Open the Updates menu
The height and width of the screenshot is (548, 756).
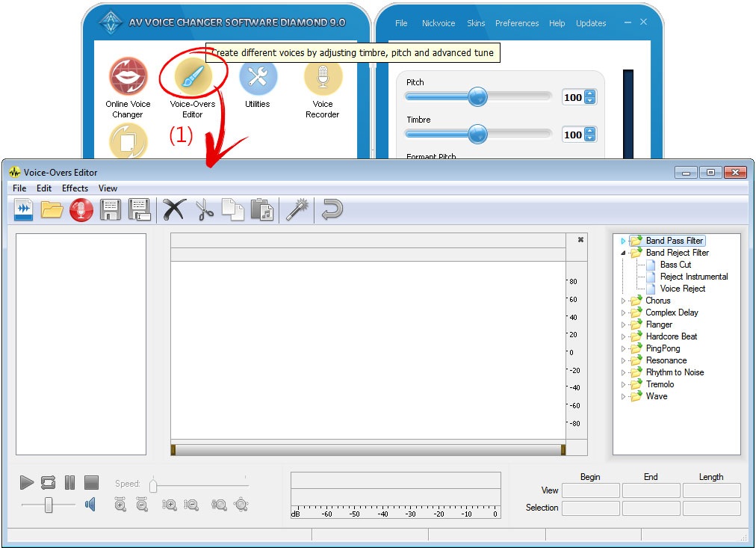pos(591,23)
